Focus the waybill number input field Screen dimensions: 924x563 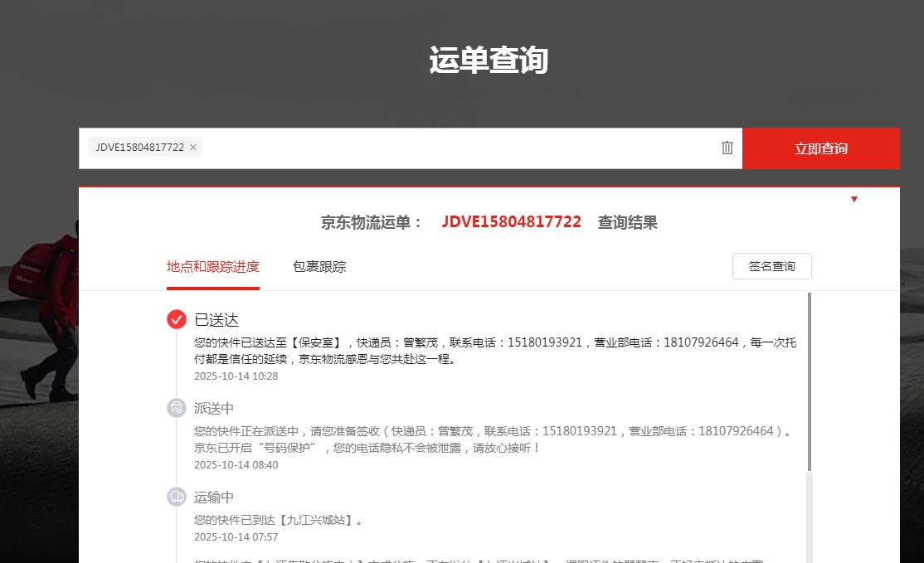pos(456,148)
